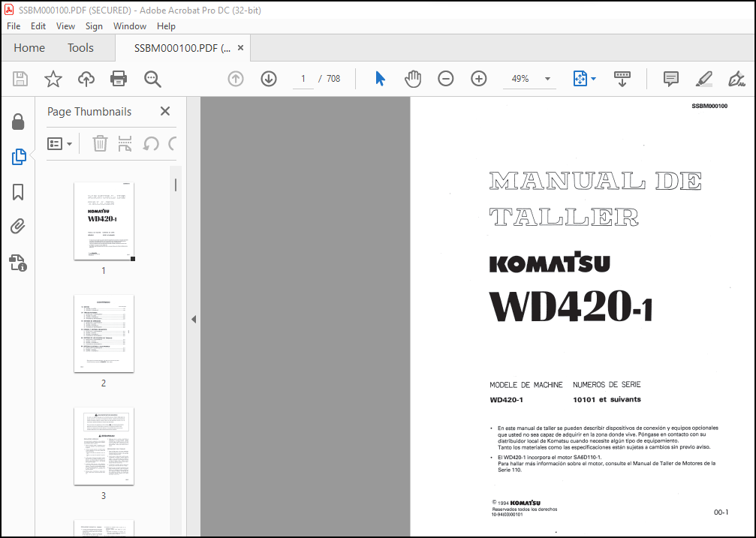Go to next page arrow

click(269, 79)
